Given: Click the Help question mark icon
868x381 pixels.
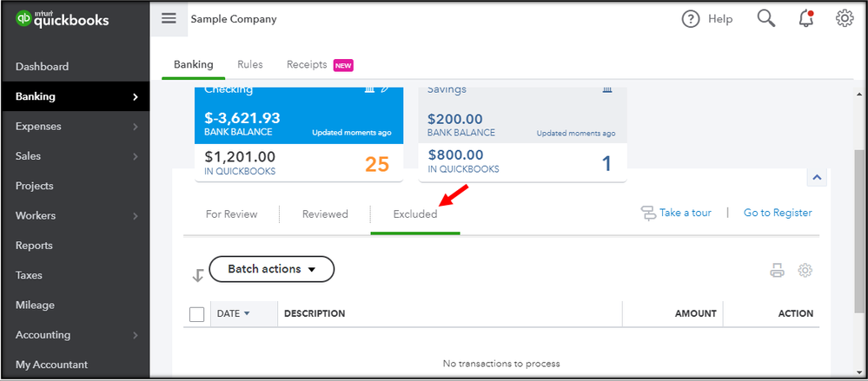Looking at the screenshot, I should point(691,19).
